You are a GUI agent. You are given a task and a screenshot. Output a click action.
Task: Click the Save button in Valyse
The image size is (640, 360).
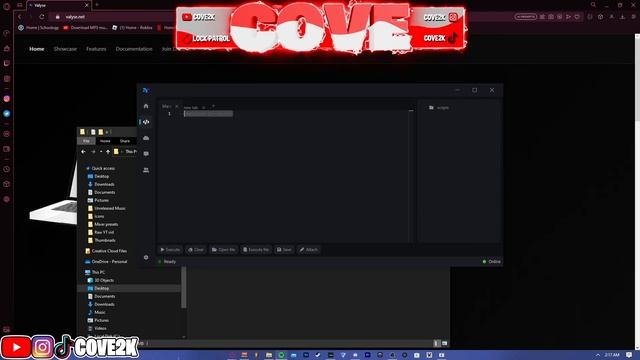point(284,249)
